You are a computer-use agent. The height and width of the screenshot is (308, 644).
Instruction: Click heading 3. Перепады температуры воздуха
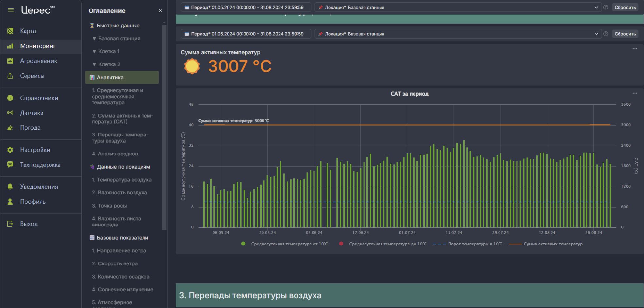coord(250,295)
